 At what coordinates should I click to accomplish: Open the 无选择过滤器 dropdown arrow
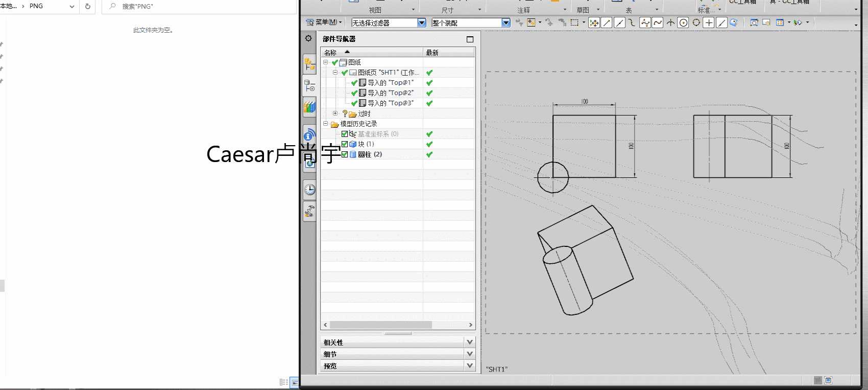point(422,22)
